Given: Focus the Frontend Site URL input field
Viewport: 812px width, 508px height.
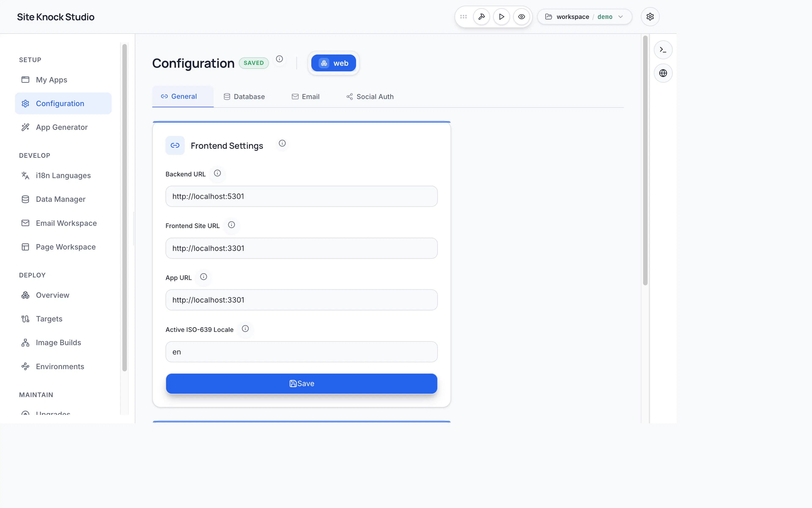Looking at the screenshot, I should click(x=301, y=248).
